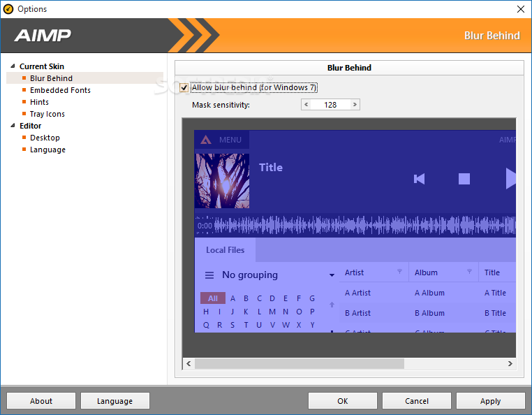Collapse the Editor tree group
Screen dimensions: 532x415
tap(13, 126)
